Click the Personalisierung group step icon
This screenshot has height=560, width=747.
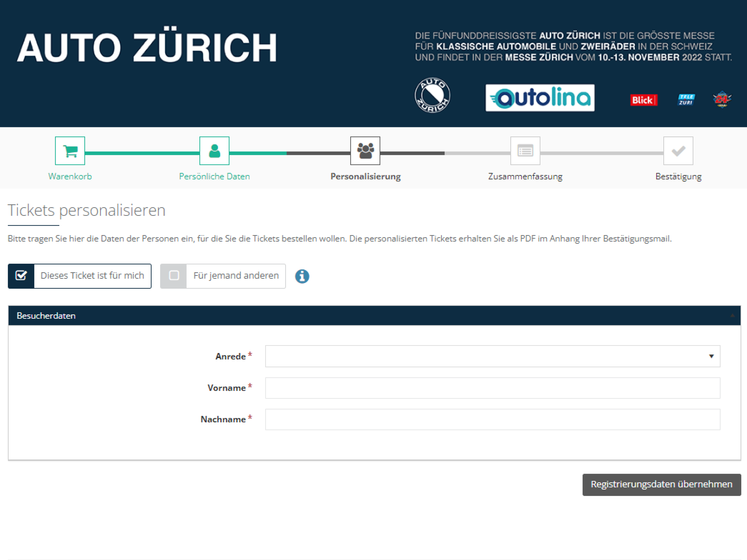pyautogui.click(x=365, y=150)
